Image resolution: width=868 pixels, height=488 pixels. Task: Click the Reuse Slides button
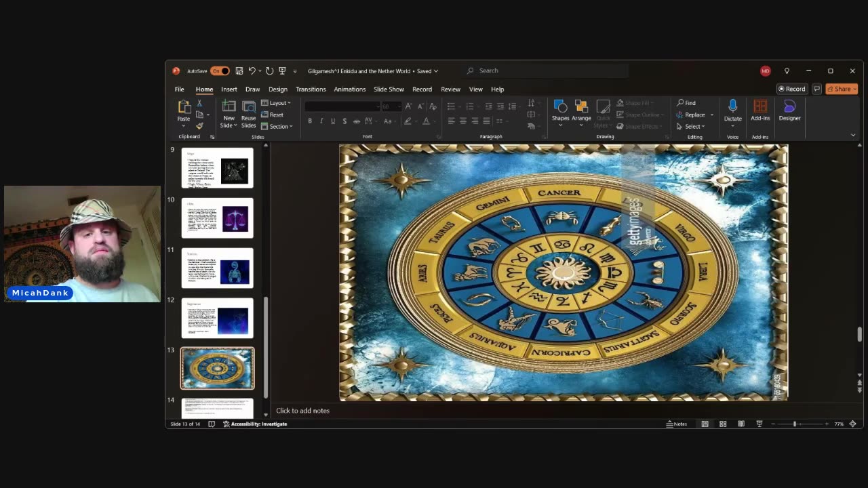[249, 114]
